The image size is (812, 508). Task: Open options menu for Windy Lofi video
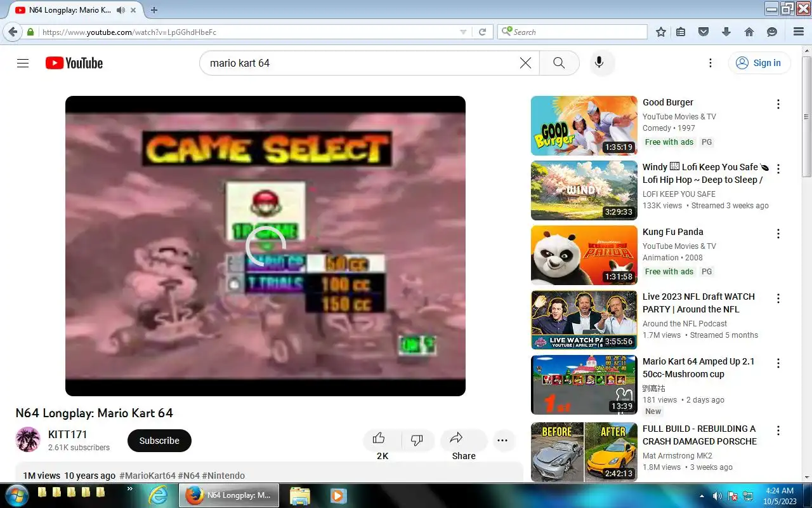778,169
